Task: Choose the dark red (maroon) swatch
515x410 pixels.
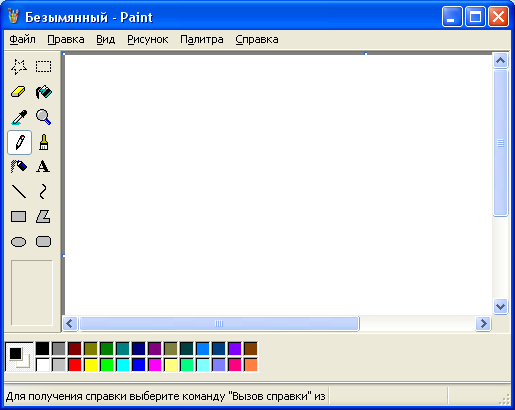Action: coord(75,349)
